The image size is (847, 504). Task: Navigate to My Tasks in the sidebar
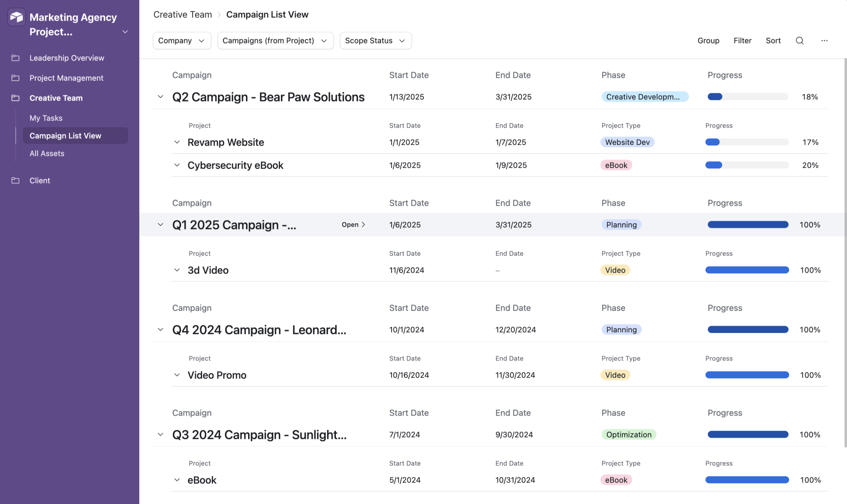[x=46, y=118]
